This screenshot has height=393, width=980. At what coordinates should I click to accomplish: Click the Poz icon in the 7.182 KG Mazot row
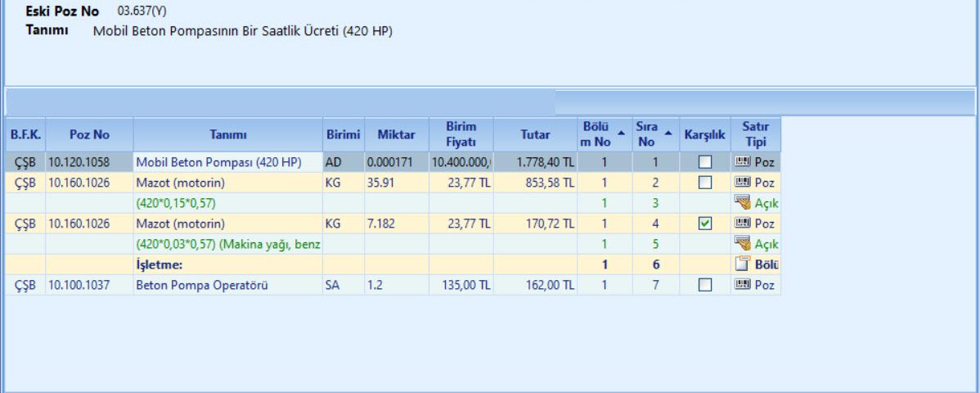click(742, 224)
